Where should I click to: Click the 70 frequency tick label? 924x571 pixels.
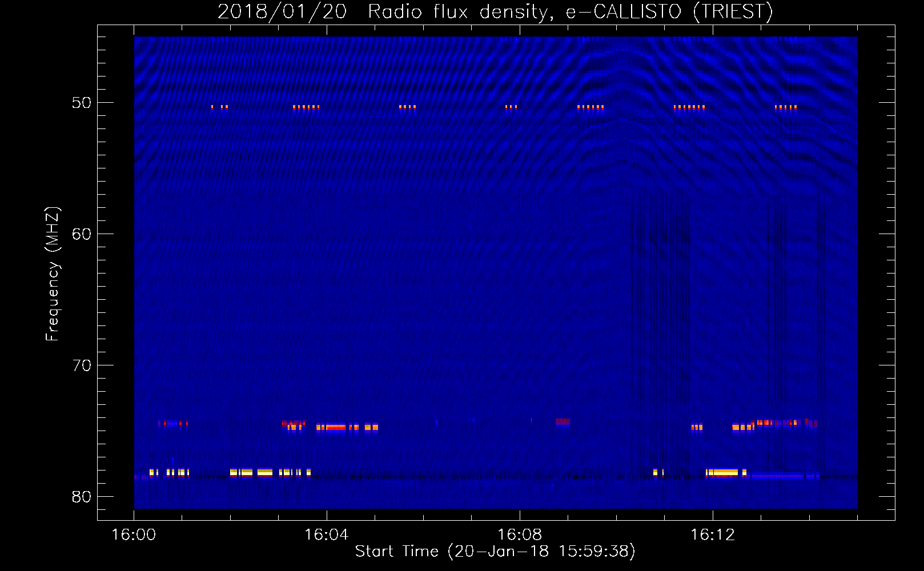pyautogui.click(x=82, y=365)
